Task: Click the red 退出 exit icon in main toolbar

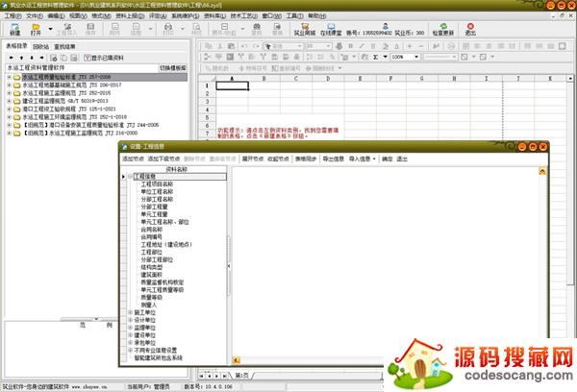Action: coord(470,29)
